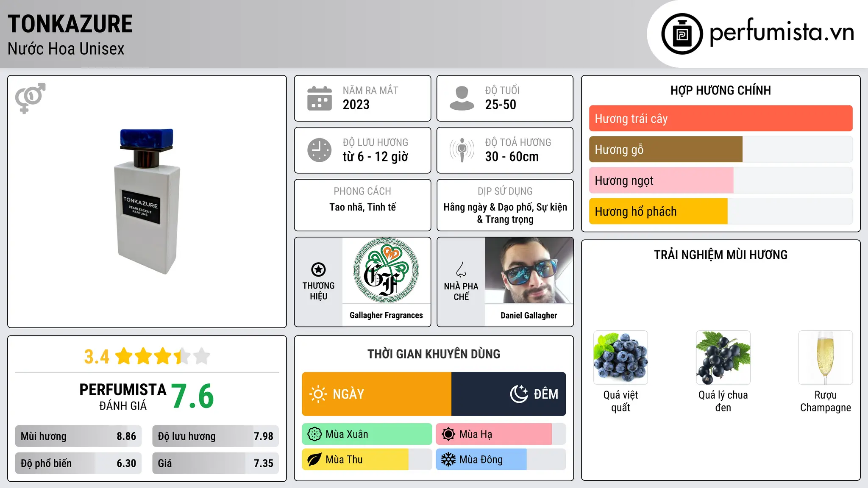
Task: Click the Độ phổ biến score 6.30
Action: point(126,463)
